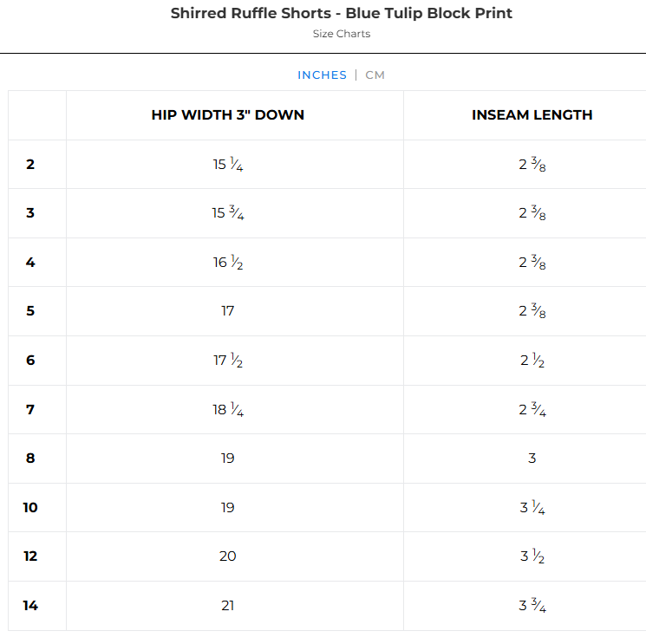
Task: Select the size 8 row label
Action: pyautogui.click(x=30, y=459)
